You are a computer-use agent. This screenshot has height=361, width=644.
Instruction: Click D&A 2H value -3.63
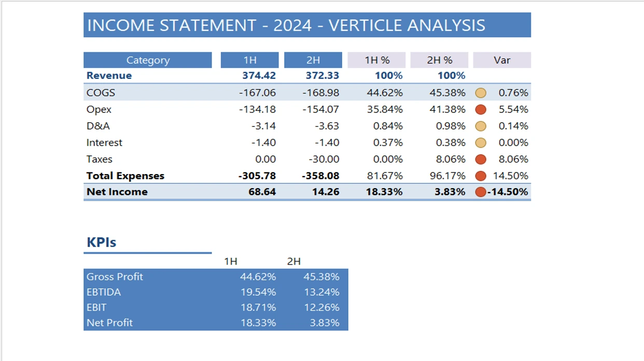[327, 126]
